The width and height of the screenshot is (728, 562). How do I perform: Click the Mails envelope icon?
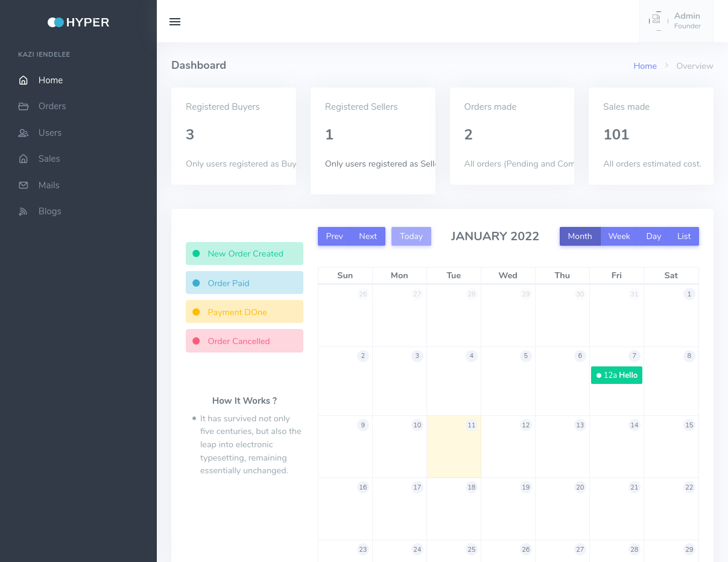tap(24, 185)
